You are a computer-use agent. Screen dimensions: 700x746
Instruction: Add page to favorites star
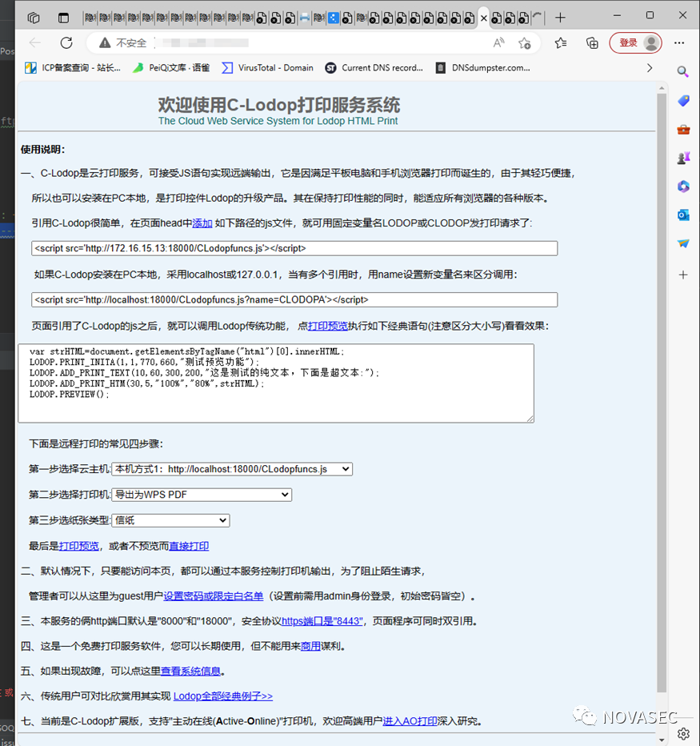[525, 42]
